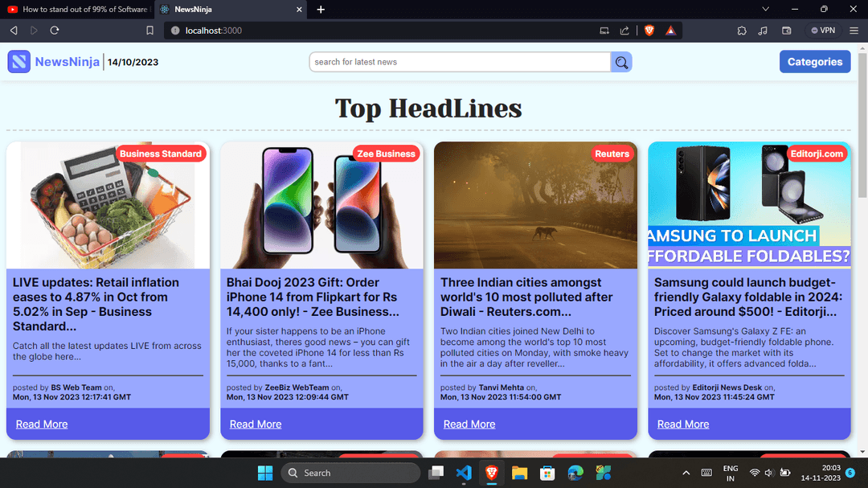
Task: Click the Samsung foldables article image
Action: (749, 205)
